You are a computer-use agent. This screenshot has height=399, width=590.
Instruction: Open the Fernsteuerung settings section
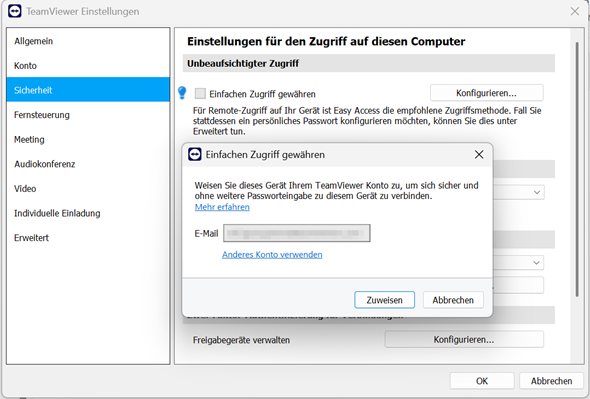(x=88, y=115)
